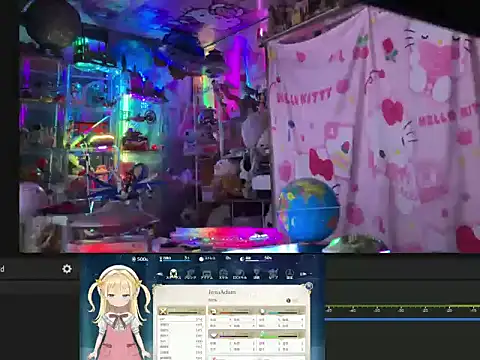
Task: Click the character name IrnaAdam
Action: 222,292
